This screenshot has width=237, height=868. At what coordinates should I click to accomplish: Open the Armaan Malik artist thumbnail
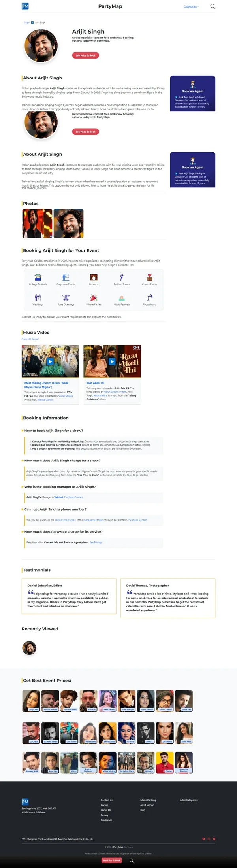[31, 762]
